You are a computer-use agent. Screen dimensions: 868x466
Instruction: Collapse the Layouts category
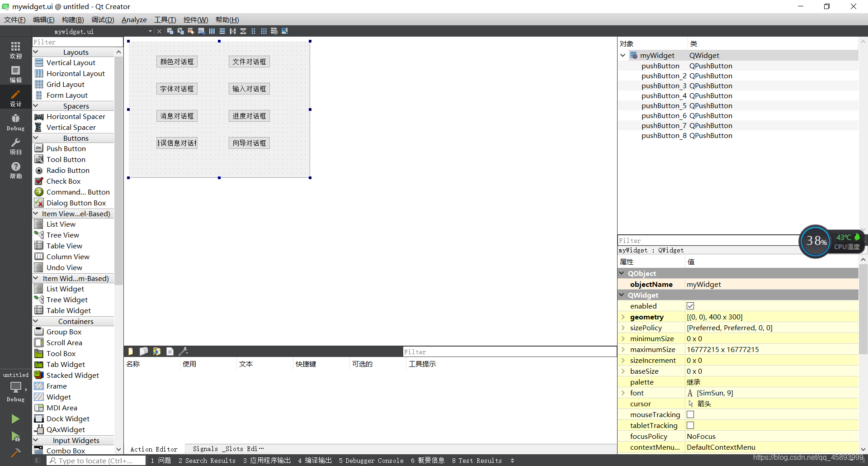(x=36, y=52)
